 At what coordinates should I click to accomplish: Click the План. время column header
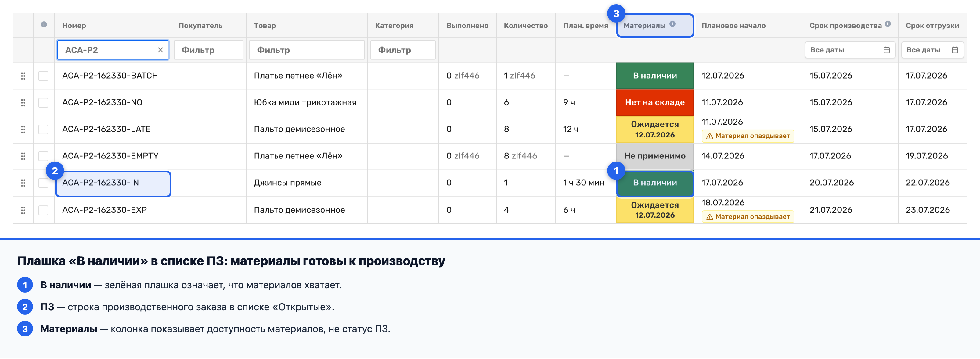tap(585, 26)
